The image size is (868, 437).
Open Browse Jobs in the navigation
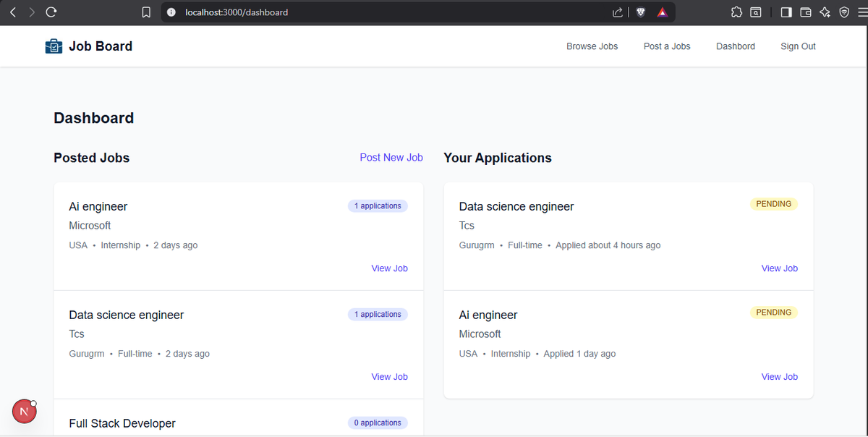click(592, 46)
